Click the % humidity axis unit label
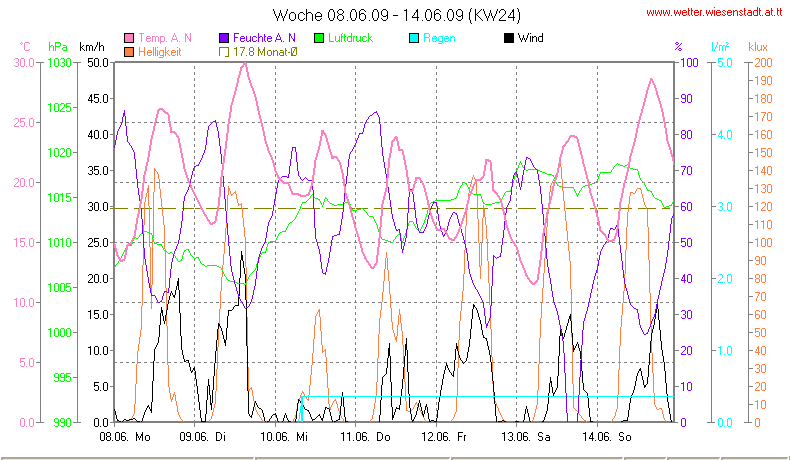Screen dimensions: 790x460 (679, 47)
